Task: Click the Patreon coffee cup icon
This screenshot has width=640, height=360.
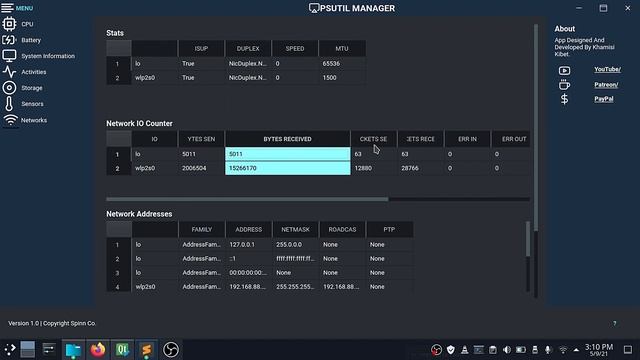Action: [564, 85]
